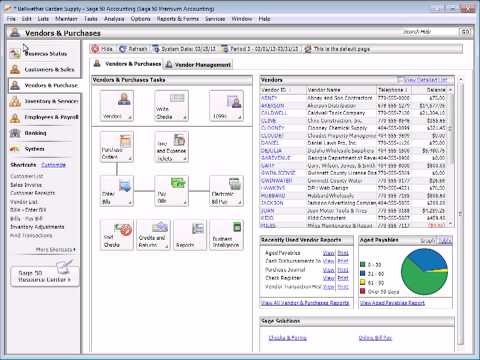Click the Online Bill Pay link
This screenshot has height=360, width=480.
click(x=375, y=338)
